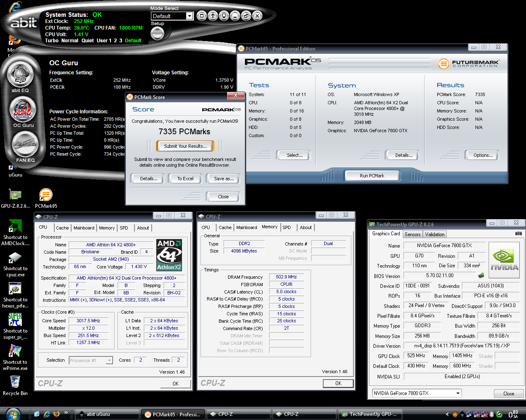
Task: Open the Sensors tab in GPU-Z
Action: [x=413, y=234]
